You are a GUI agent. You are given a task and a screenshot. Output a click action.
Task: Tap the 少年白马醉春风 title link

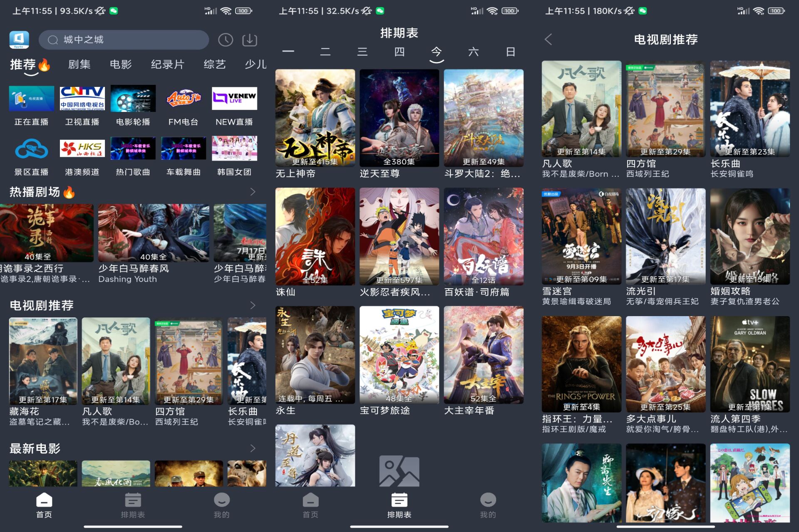134,268
